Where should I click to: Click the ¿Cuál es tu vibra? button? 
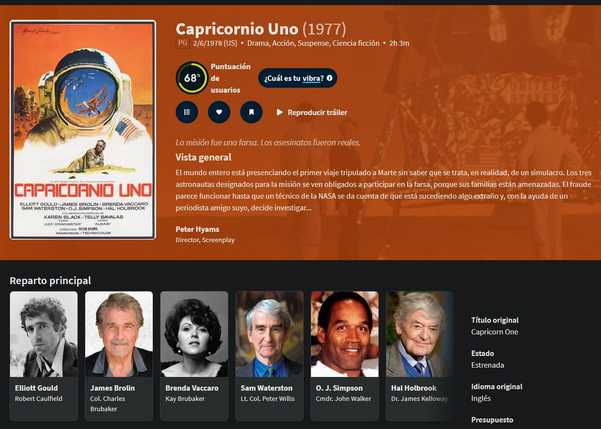click(x=298, y=78)
